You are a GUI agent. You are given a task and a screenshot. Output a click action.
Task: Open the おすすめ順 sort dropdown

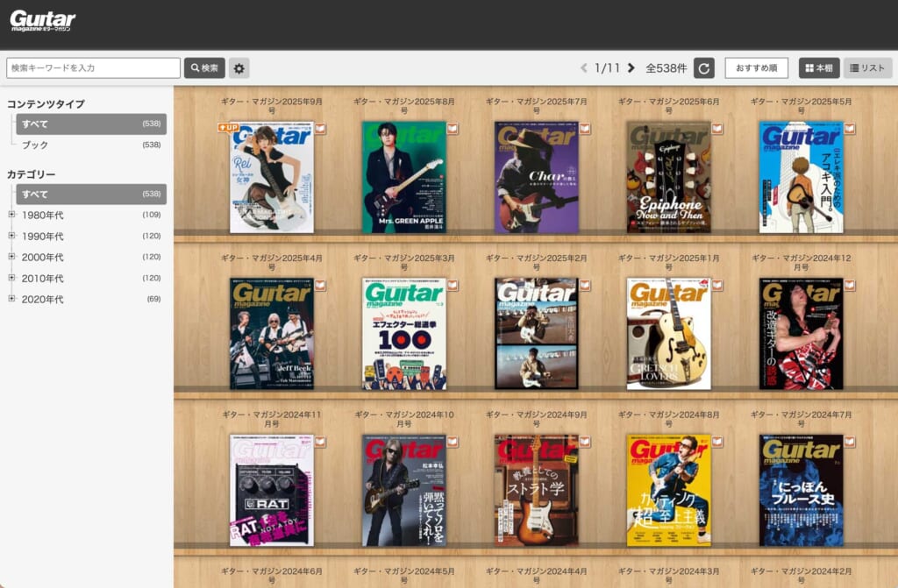756,68
